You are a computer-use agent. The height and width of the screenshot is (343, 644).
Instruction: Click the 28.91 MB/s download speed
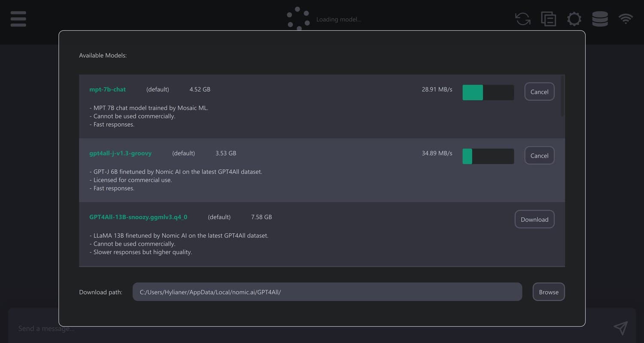[437, 89]
